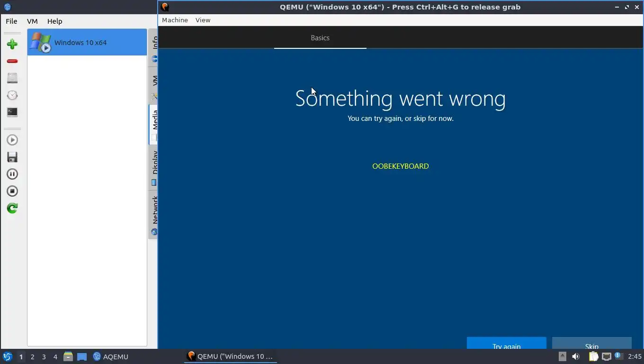644x364 pixels.
Task: Open the file manager icon on taskbar
Action: tap(68, 356)
